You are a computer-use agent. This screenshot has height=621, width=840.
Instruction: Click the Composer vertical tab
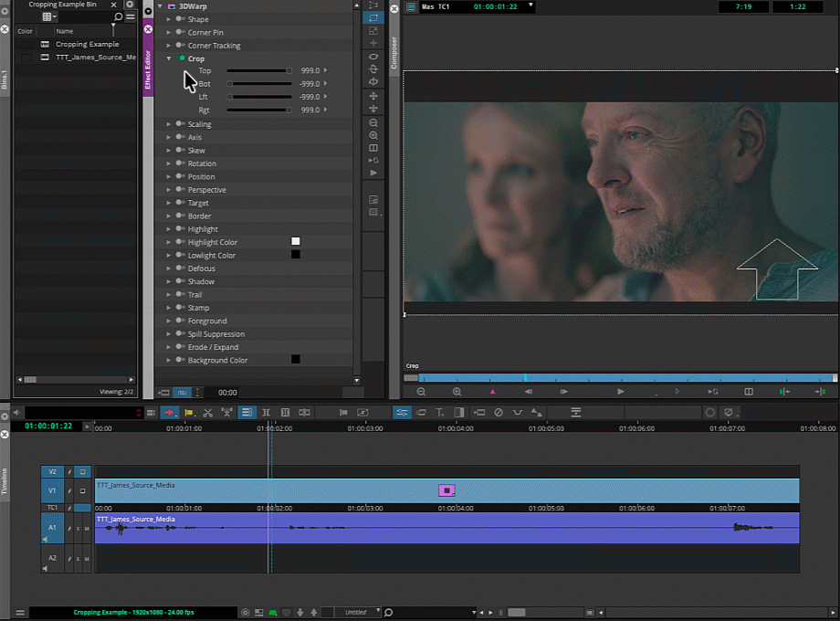[394, 52]
